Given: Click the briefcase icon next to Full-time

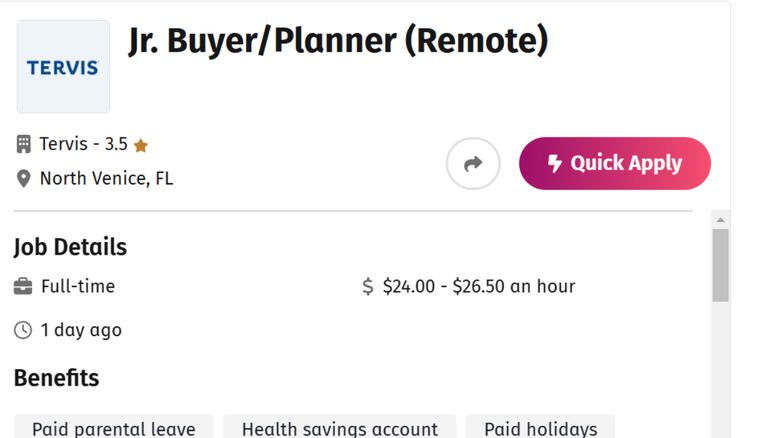Looking at the screenshot, I should click(x=23, y=286).
